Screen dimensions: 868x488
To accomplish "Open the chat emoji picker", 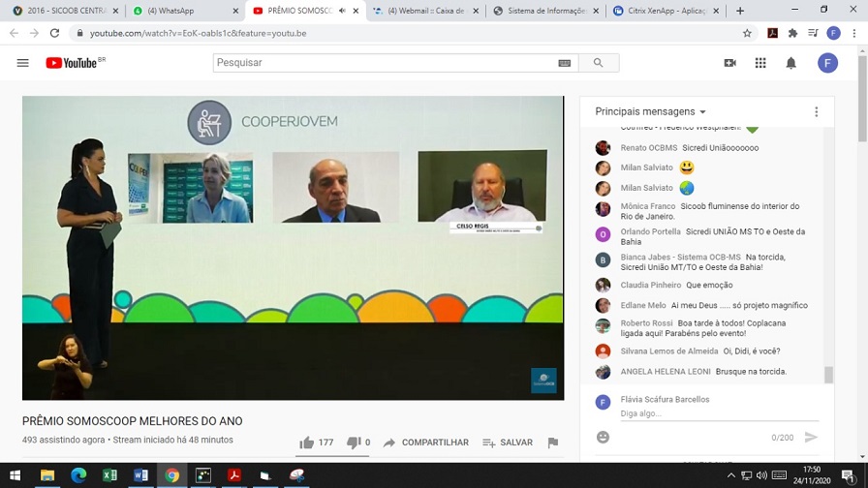I will click(603, 437).
